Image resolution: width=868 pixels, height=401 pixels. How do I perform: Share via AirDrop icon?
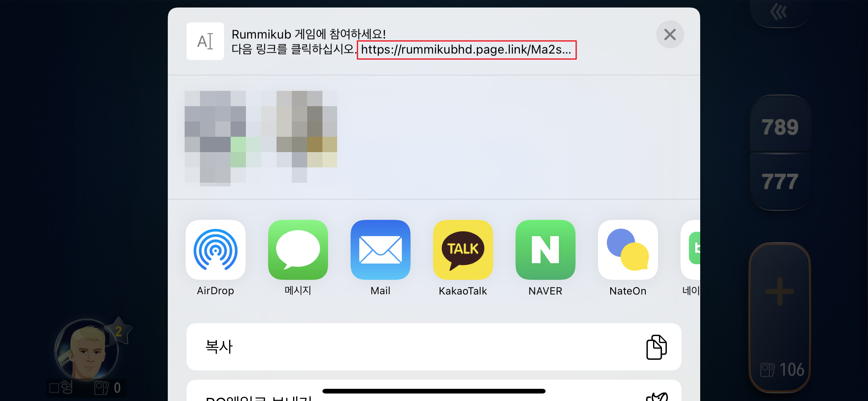pyautogui.click(x=215, y=250)
